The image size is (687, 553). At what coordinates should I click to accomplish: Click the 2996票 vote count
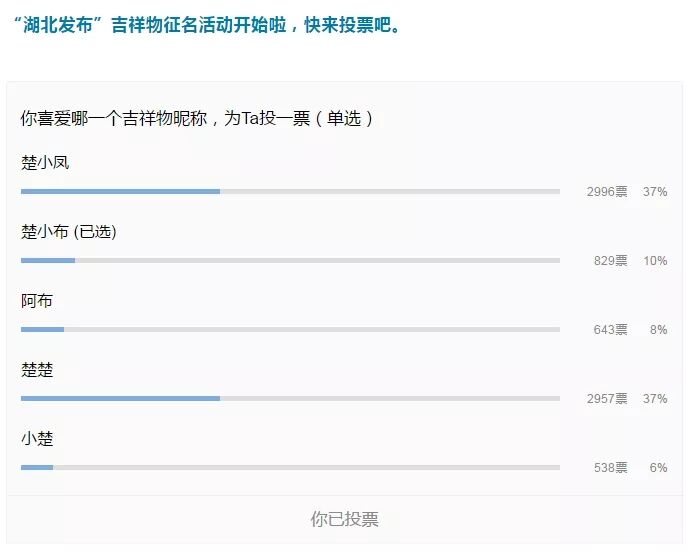(607, 192)
